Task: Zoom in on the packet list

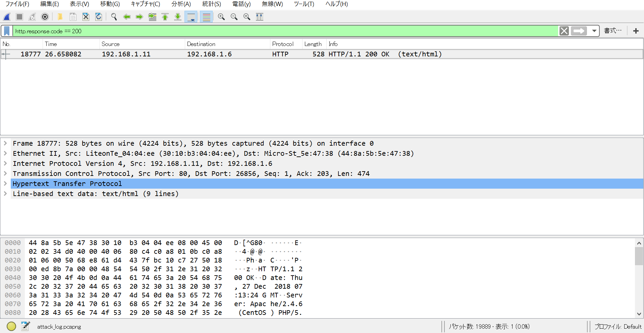Action: tap(221, 17)
